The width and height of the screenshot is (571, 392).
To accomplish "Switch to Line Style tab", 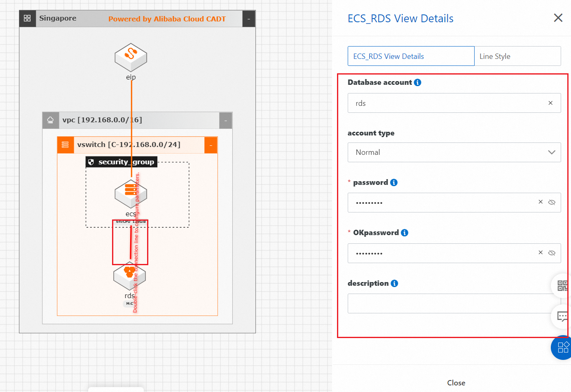I will tap(517, 56).
